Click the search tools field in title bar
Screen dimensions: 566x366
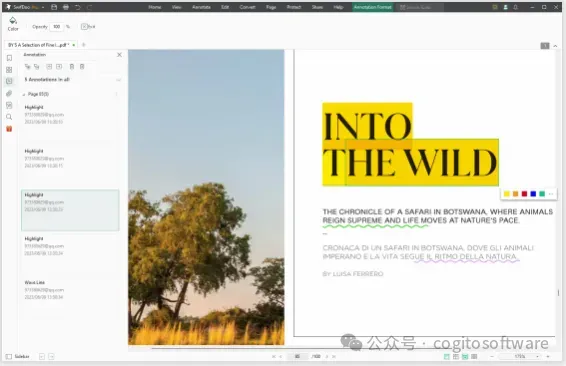[419, 7]
